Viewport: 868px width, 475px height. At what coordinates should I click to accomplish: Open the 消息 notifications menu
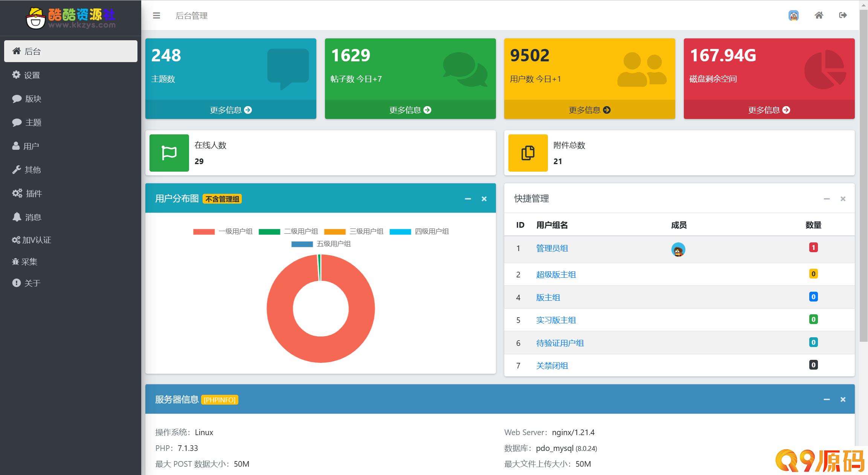pos(71,217)
